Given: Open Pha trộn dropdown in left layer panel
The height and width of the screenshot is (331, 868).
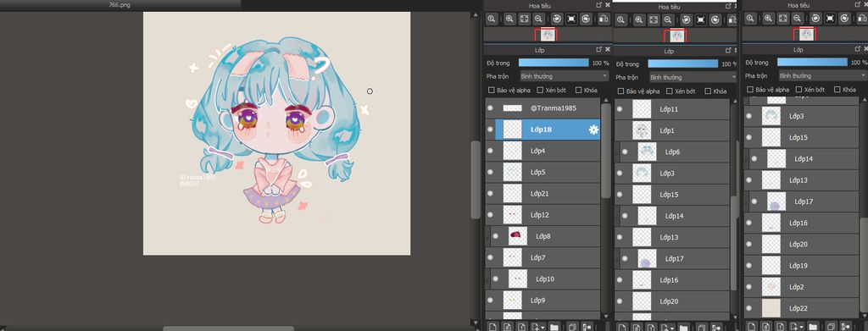Looking at the screenshot, I should (564, 76).
